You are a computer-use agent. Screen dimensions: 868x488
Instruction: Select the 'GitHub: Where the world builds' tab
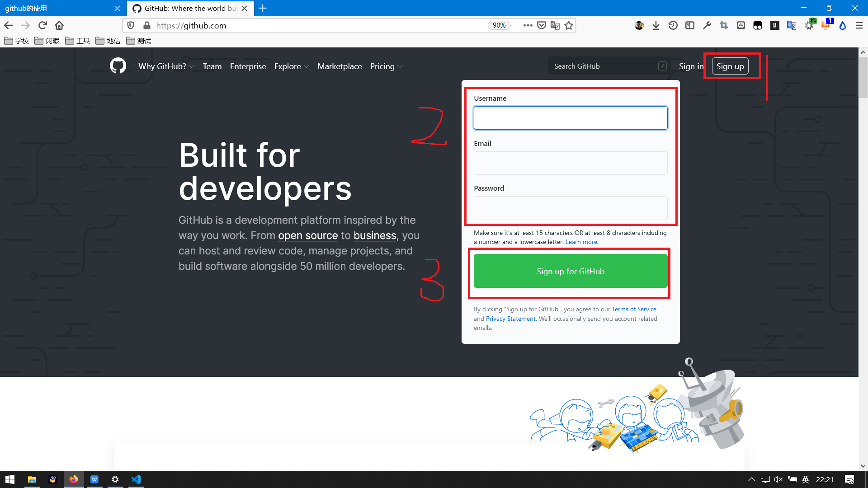[x=190, y=8]
